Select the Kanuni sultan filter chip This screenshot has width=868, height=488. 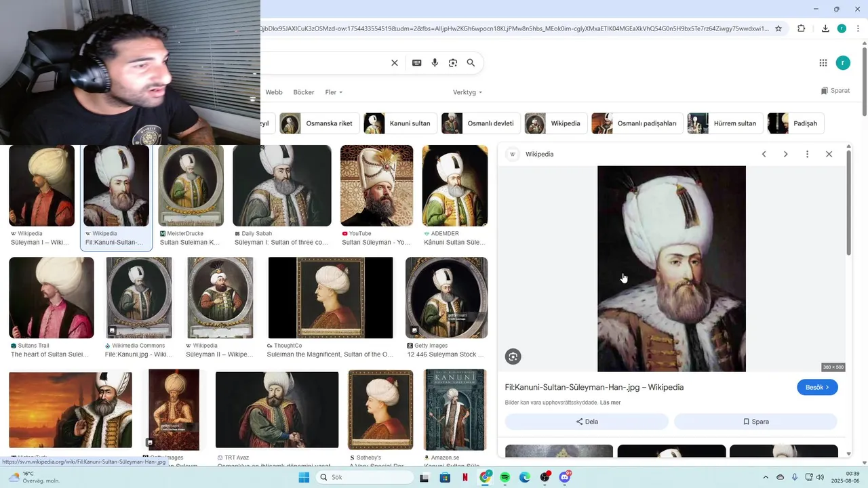(399, 123)
